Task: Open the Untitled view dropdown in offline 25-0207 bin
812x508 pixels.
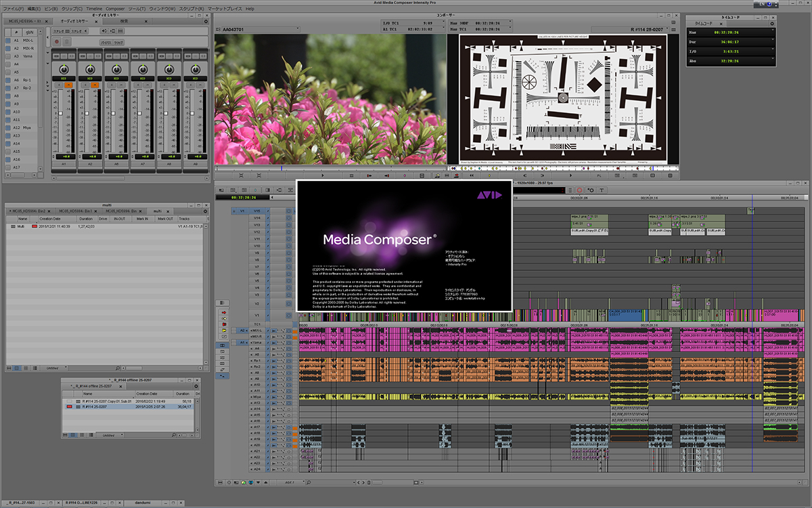Action: pyautogui.click(x=108, y=435)
